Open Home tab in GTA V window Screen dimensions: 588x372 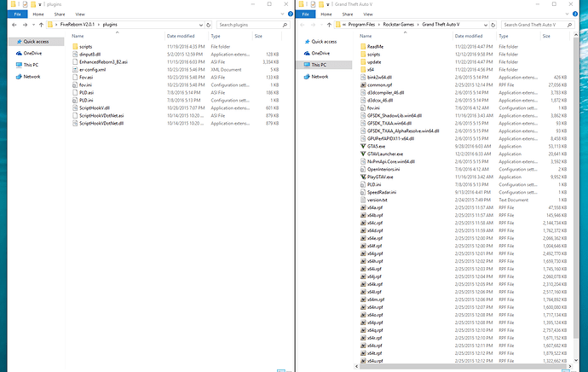(x=326, y=15)
